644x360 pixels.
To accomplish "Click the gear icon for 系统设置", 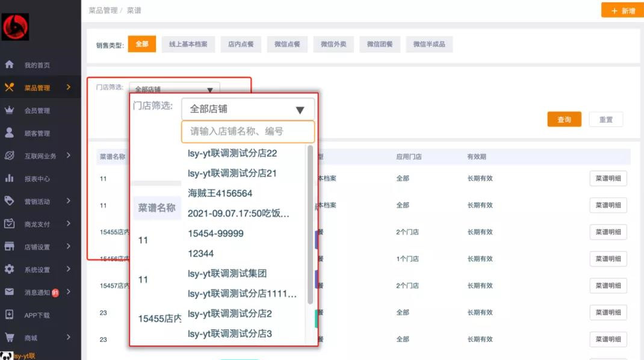I will [x=9, y=269].
